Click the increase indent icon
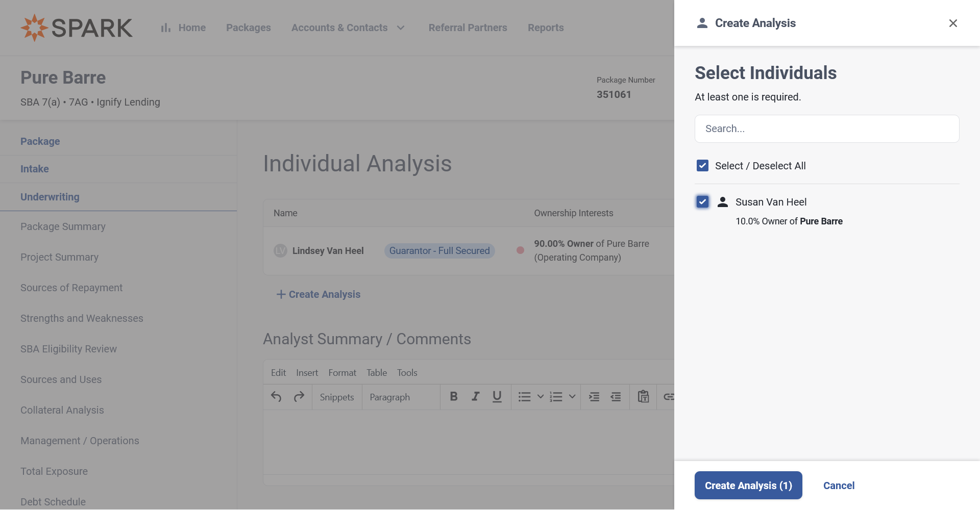980x510 pixels. 594,397
